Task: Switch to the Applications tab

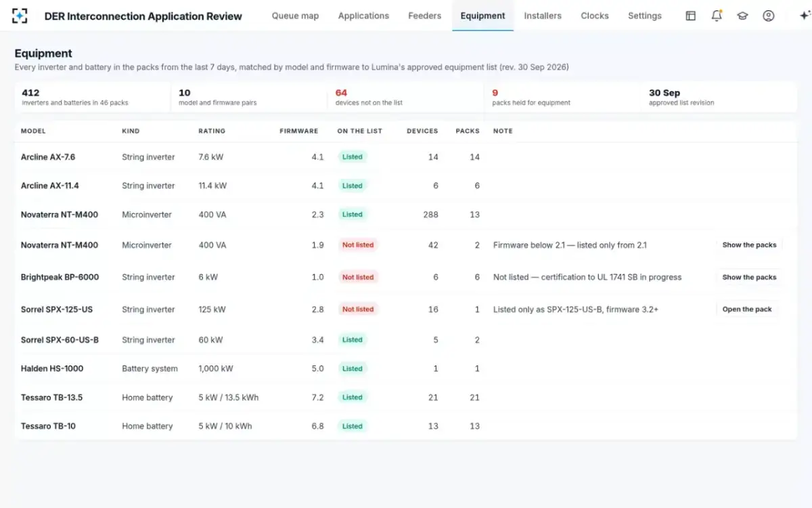Action: point(363,16)
